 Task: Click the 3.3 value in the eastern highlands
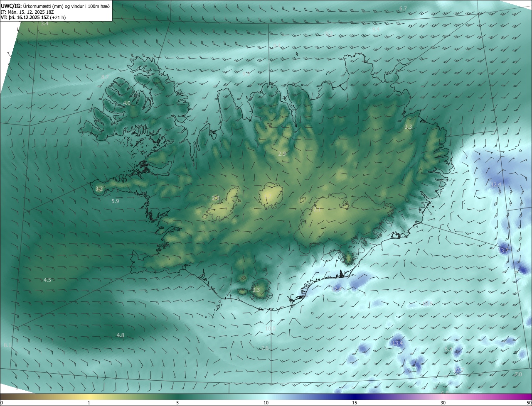pyautogui.click(x=408, y=127)
